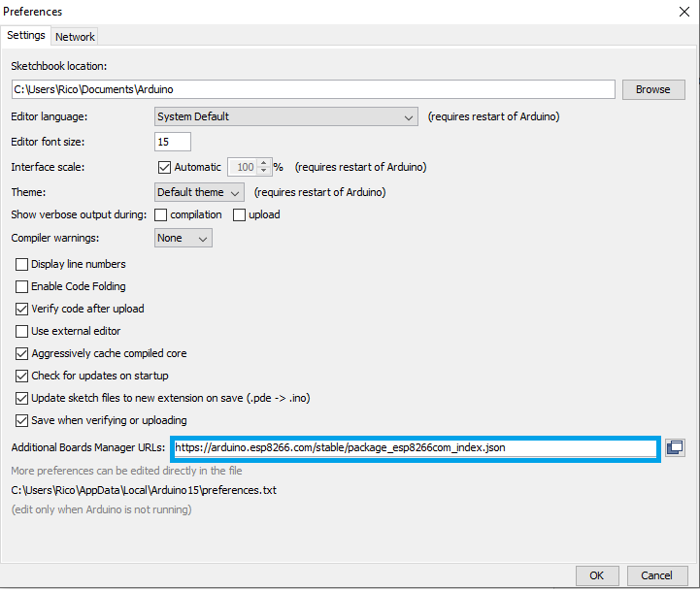This screenshot has width=700, height=590.
Task: Open the Editor language dropdown
Action: (x=286, y=116)
